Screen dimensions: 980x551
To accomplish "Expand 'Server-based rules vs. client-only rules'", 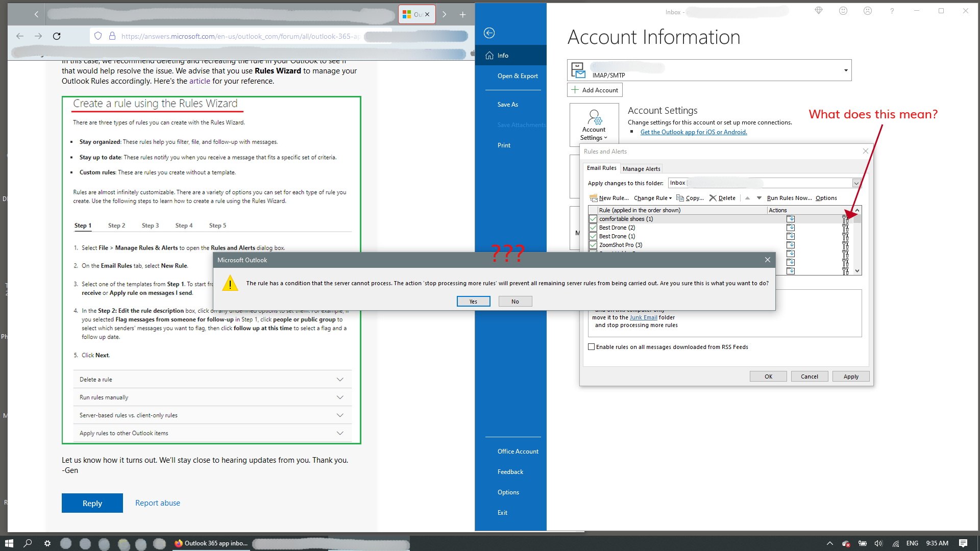I will tap(212, 415).
